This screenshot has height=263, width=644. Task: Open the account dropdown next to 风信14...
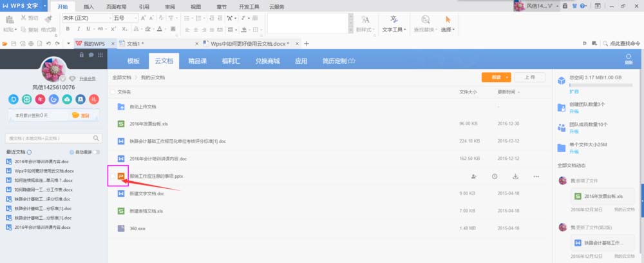tap(557, 6)
